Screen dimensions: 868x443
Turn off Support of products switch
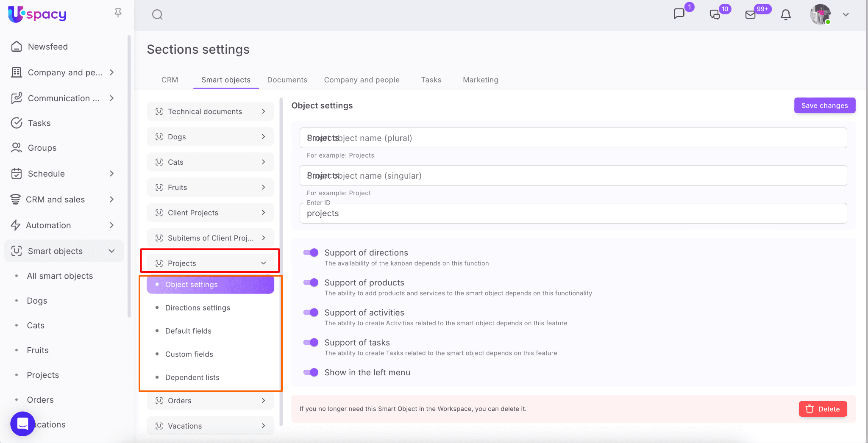311,283
